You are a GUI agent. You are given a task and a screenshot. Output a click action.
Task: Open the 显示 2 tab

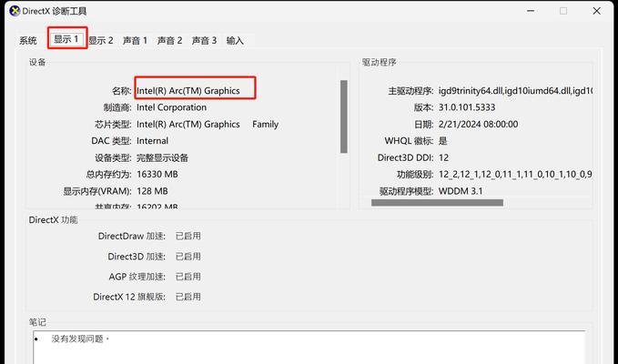101,41
